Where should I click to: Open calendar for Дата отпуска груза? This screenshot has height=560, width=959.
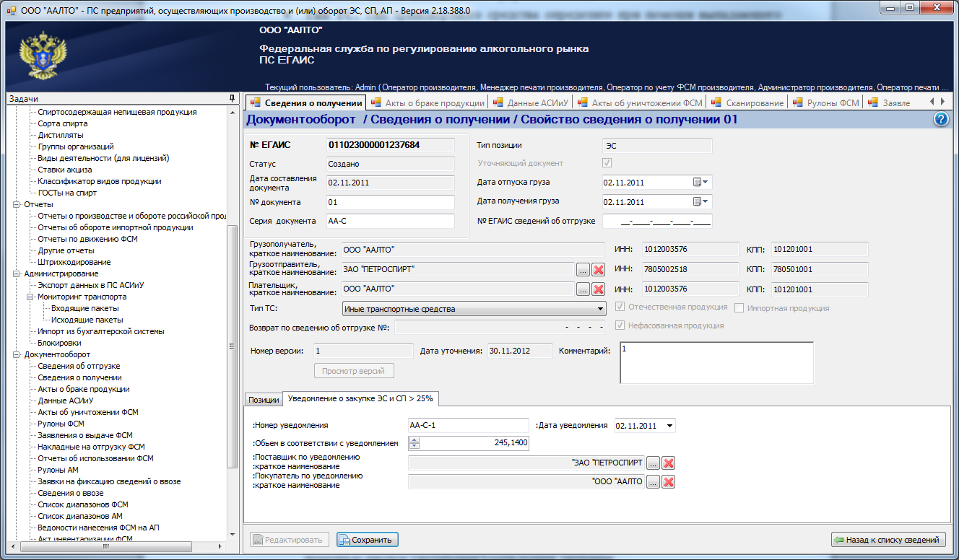(701, 183)
